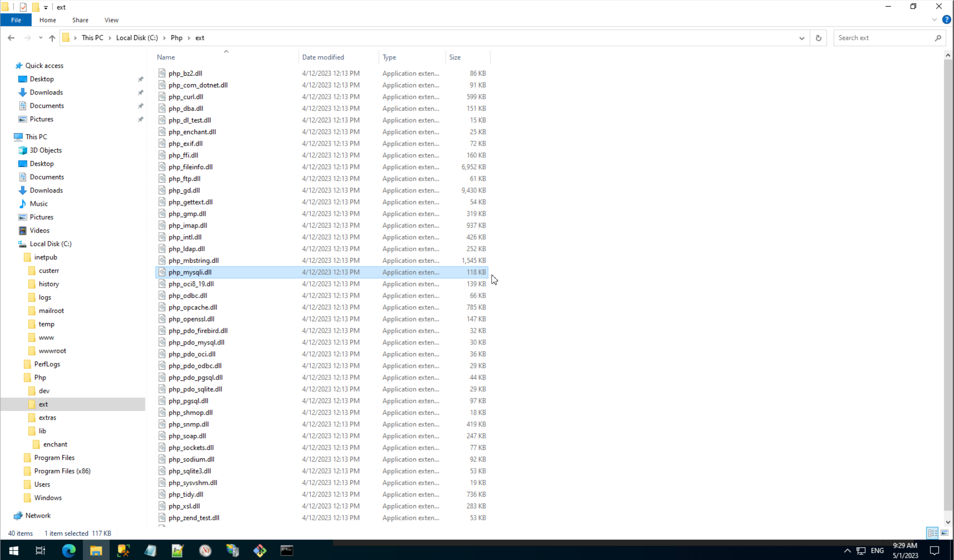
Task: Expand the recent locations dropdown arrow
Action: click(x=41, y=38)
